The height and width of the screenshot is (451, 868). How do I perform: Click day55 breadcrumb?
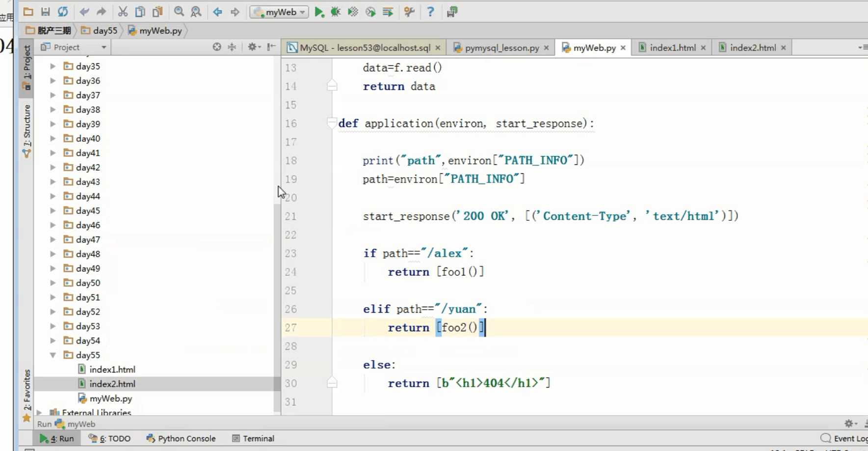pyautogui.click(x=100, y=30)
